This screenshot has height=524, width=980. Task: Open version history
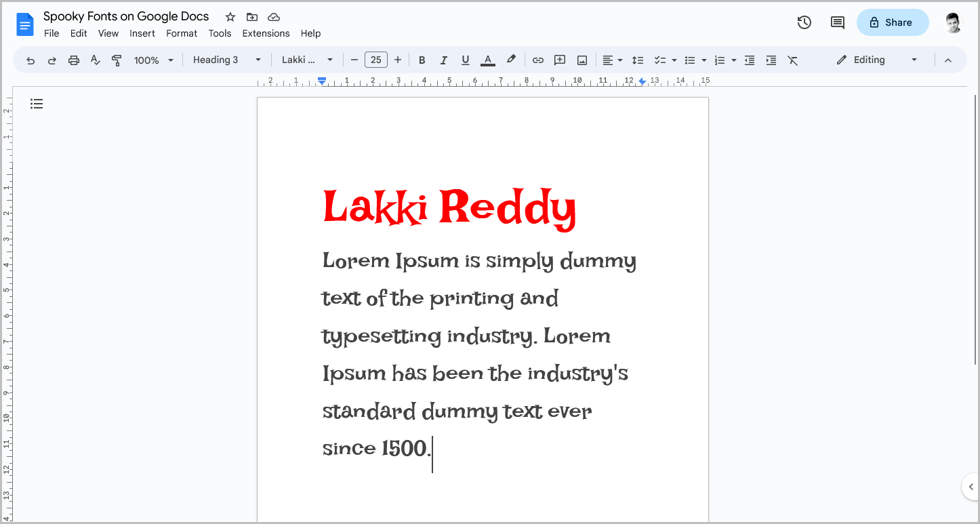[x=804, y=22]
